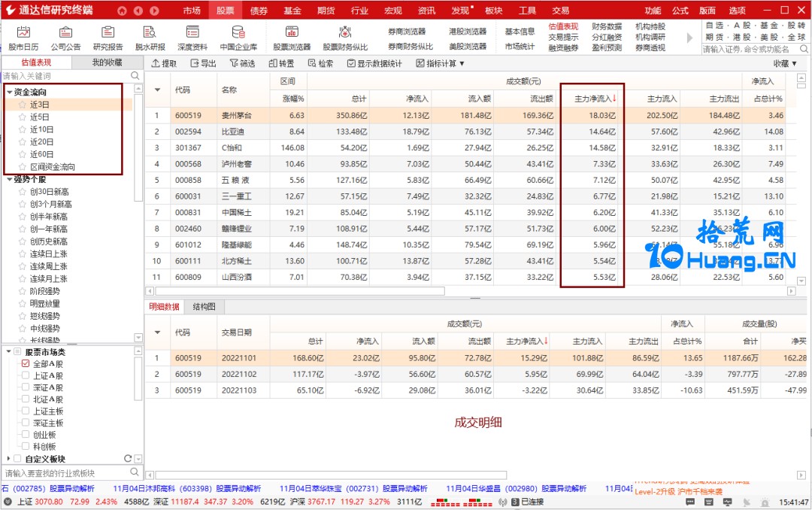Collapse the 强势个股 tree group
This screenshot has width=812, height=510.
point(9,179)
